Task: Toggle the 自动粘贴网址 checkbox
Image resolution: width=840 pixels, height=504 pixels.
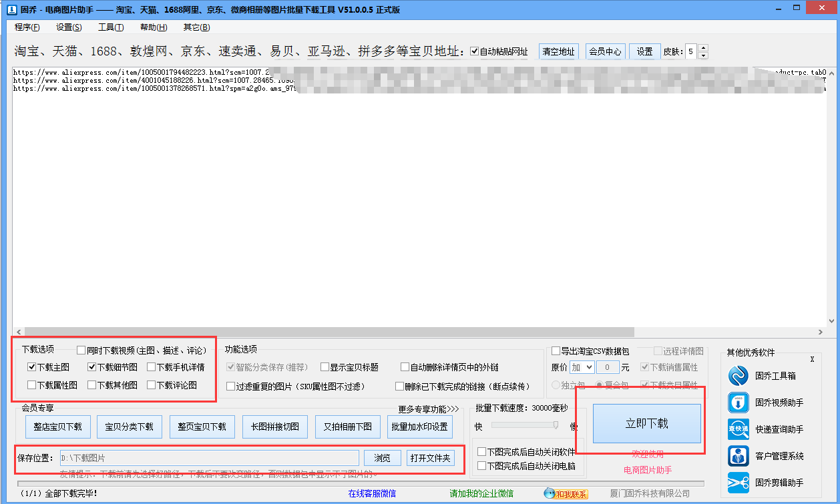Action: [x=475, y=52]
